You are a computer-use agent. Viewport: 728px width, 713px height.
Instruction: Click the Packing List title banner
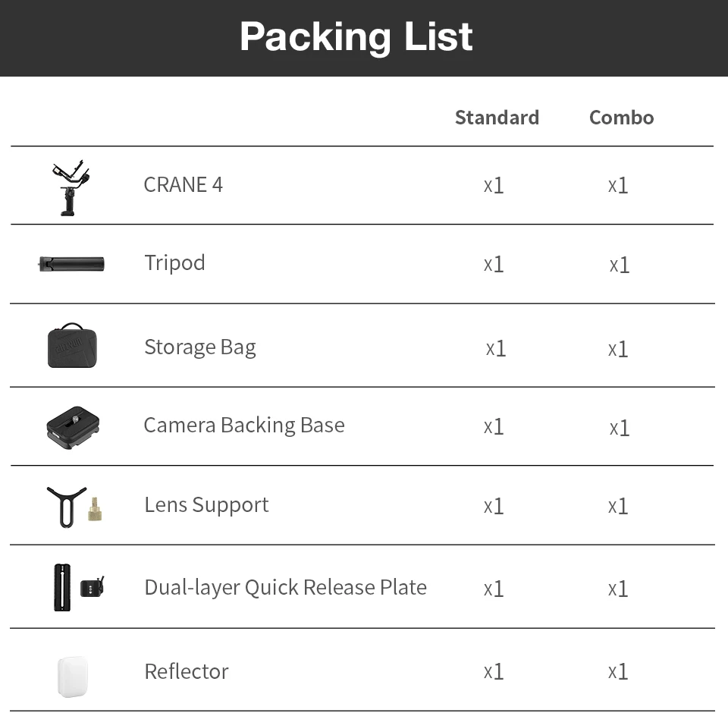pos(356,36)
